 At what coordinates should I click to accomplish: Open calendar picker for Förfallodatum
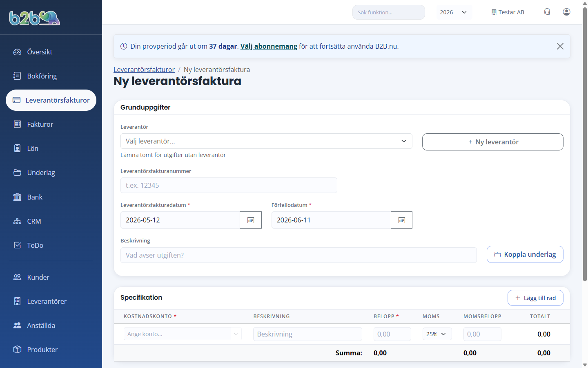(402, 220)
